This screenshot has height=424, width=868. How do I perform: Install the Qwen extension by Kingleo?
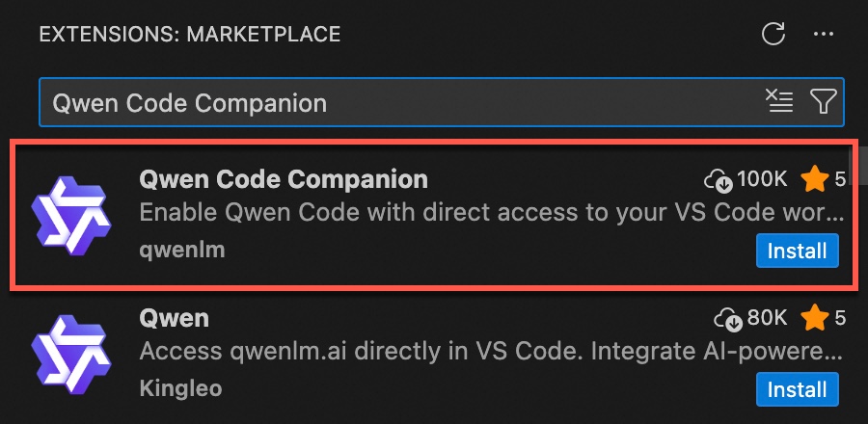click(x=797, y=390)
